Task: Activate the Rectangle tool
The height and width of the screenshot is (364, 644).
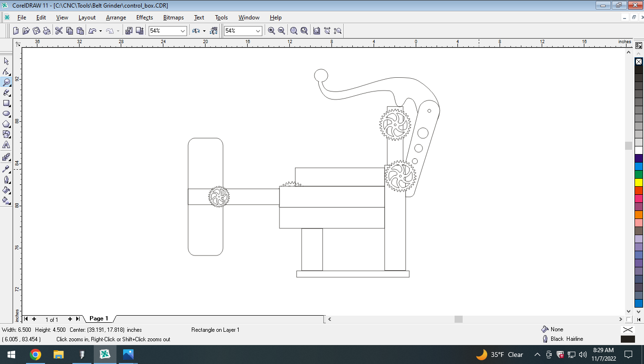Action: click(x=6, y=103)
